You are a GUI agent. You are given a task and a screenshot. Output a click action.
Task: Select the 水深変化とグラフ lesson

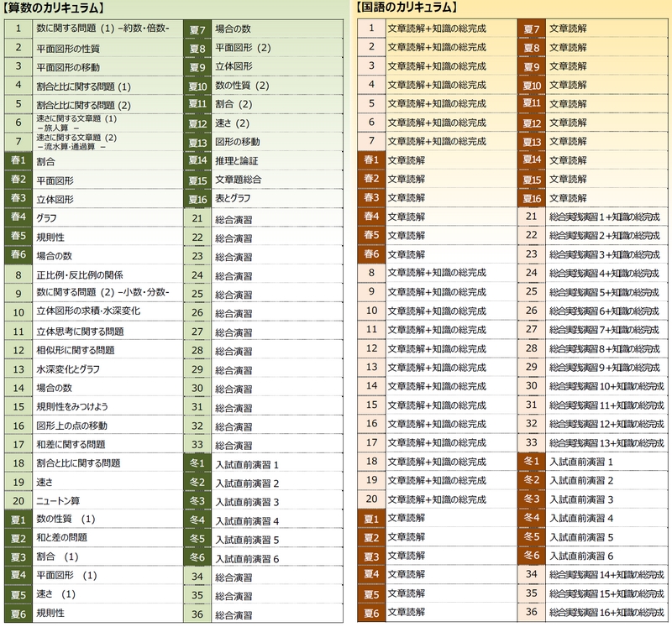tap(68, 369)
